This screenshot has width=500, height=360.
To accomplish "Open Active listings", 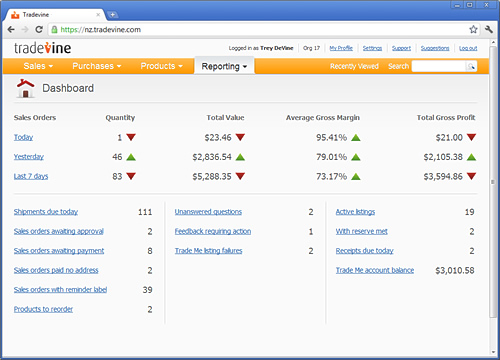I will click(355, 212).
